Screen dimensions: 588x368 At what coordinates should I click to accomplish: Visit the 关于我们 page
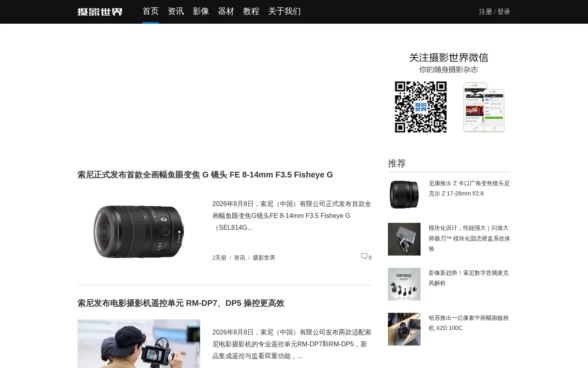click(x=285, y=11)
